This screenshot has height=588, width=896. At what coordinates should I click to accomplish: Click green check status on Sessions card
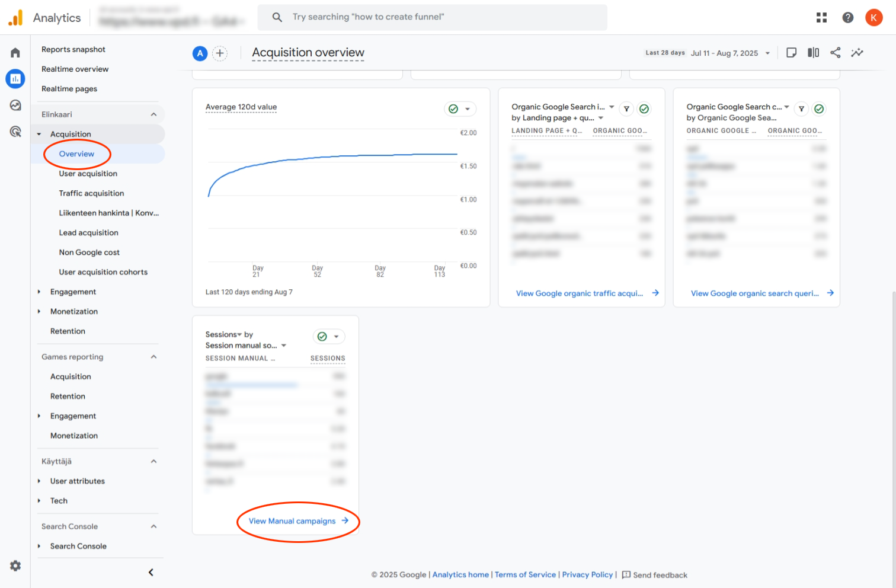pyautogui.click(x=322, y=337)
